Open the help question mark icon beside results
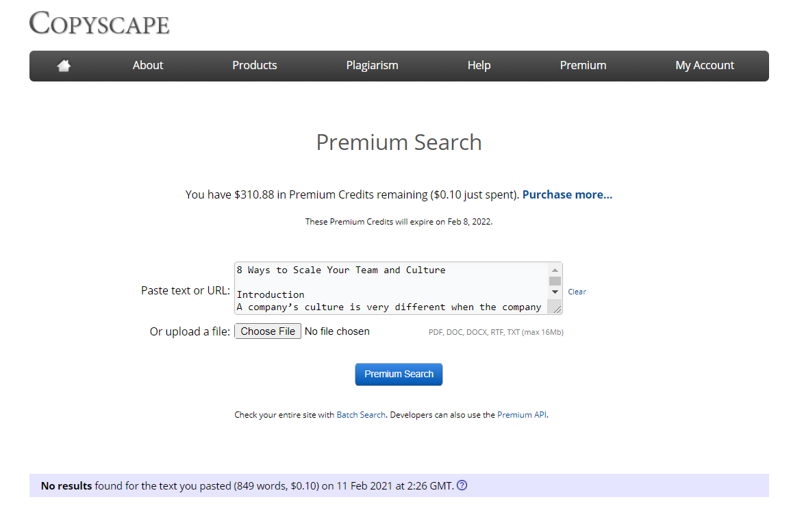This screenshot has height=532, width=791. point(462,485)
